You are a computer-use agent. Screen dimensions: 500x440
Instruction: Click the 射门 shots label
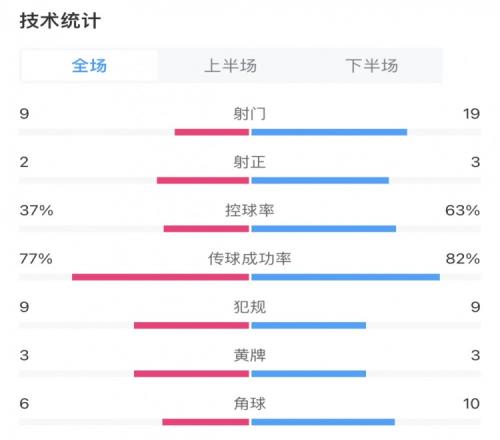click(249, 114)
